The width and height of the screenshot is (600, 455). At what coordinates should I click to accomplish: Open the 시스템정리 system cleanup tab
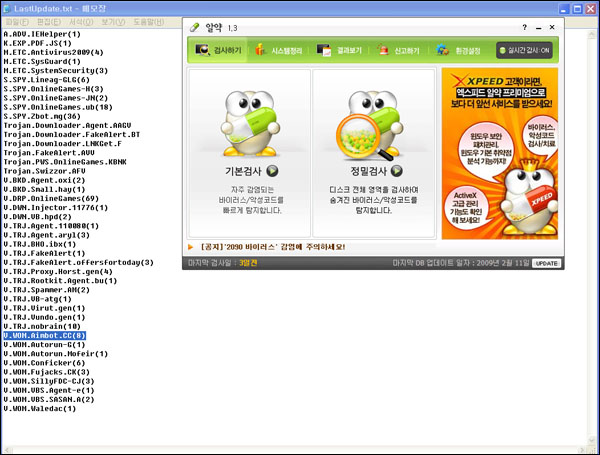coord(279,50)
